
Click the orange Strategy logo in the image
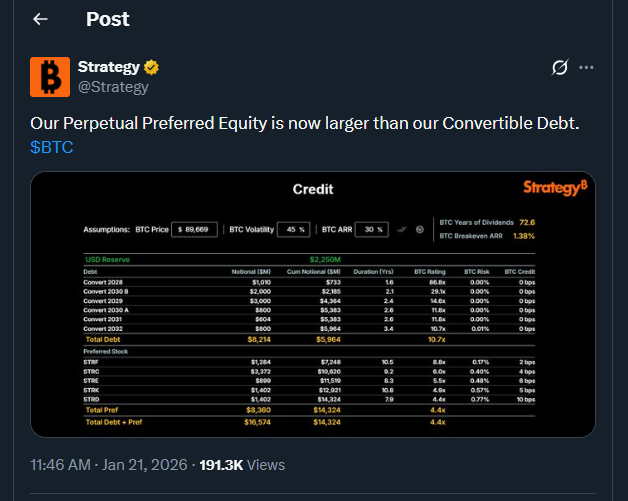[x=555, y=187]
